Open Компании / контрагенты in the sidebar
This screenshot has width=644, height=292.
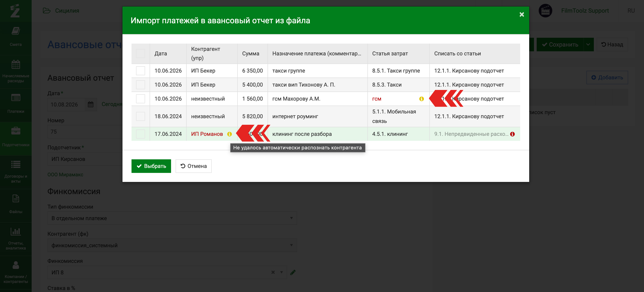[16, 272]
